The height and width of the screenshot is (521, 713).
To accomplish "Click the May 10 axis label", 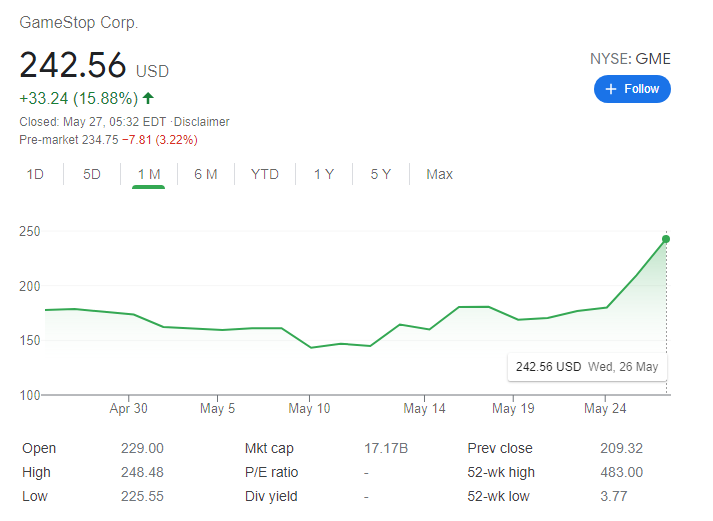I will point(309,408).
